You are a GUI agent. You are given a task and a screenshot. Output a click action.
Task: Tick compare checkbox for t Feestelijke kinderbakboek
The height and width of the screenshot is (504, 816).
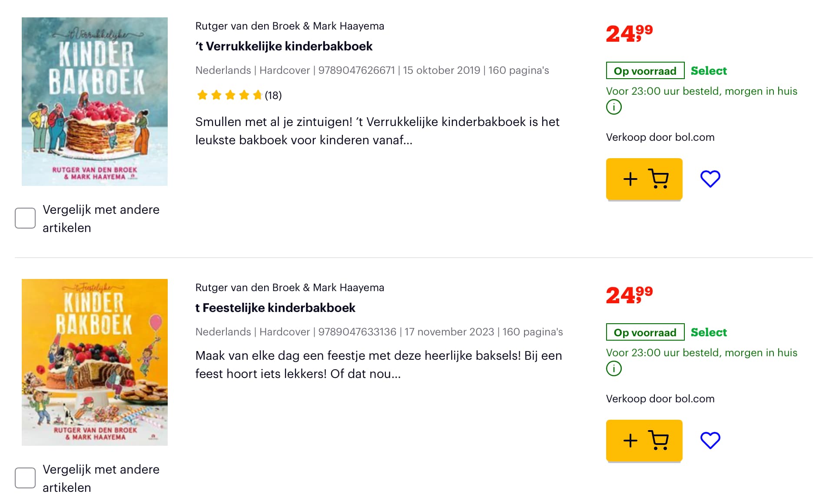coord(25,478)
